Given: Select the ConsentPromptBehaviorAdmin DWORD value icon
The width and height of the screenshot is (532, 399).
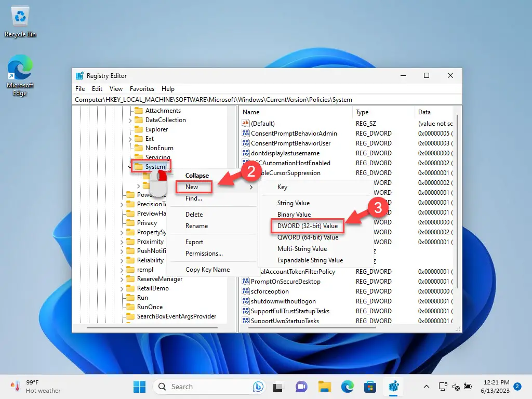Looking at the screenshot, I should (246, 134).
